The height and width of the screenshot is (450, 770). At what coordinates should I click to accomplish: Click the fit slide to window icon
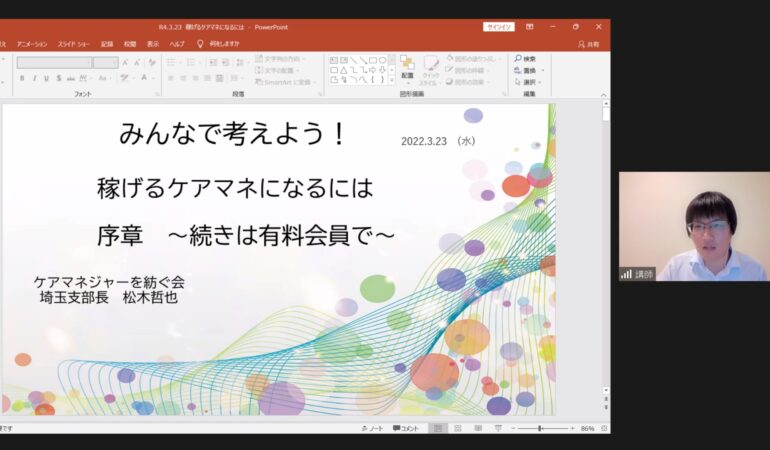click(602, 428)
